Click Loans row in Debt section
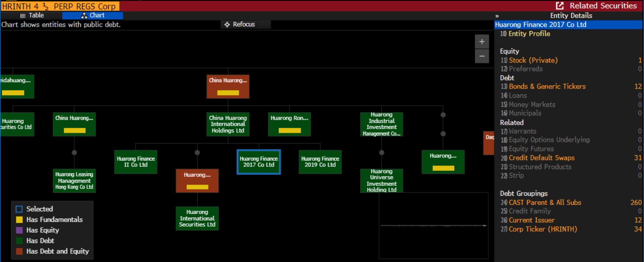 click(571, 95)
